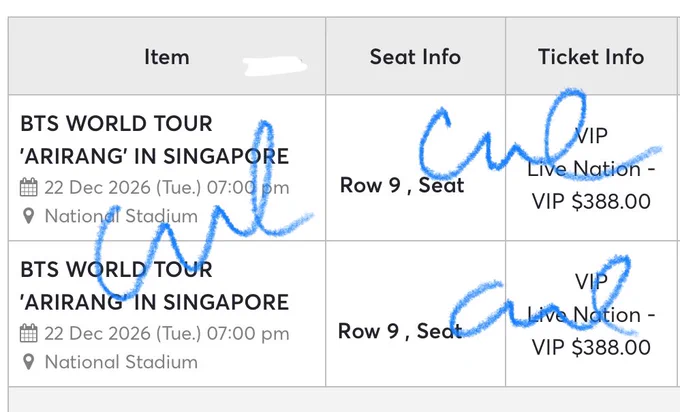Click the Live Nation text in second row
Viewport: 680px width, 412px height.
584,315
